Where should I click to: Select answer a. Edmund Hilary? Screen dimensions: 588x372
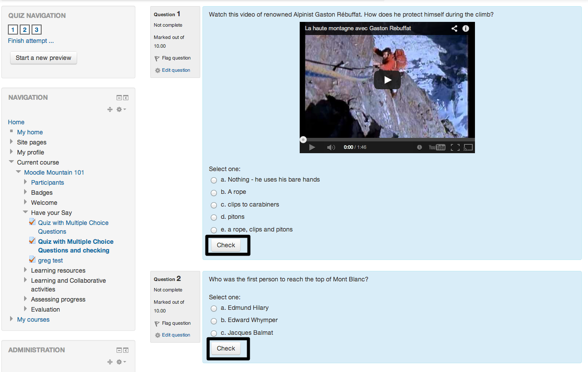pos(214,309)
